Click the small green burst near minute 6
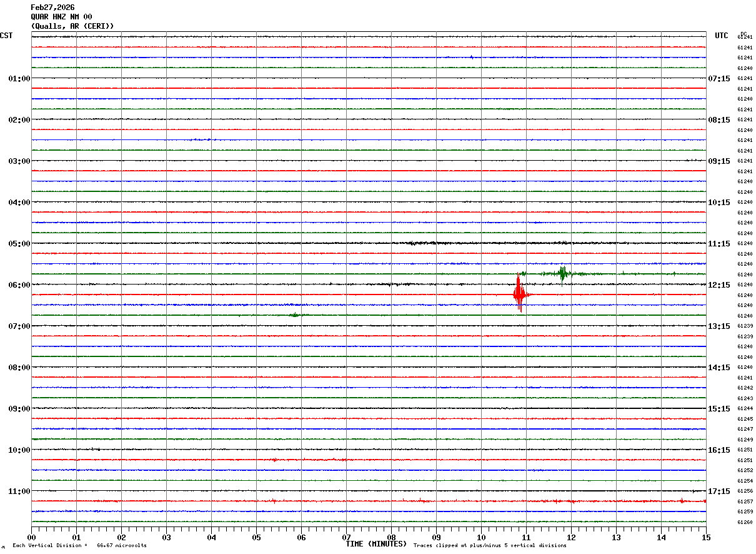This screenshot has height=554, width=756. (x=294, y=315)
